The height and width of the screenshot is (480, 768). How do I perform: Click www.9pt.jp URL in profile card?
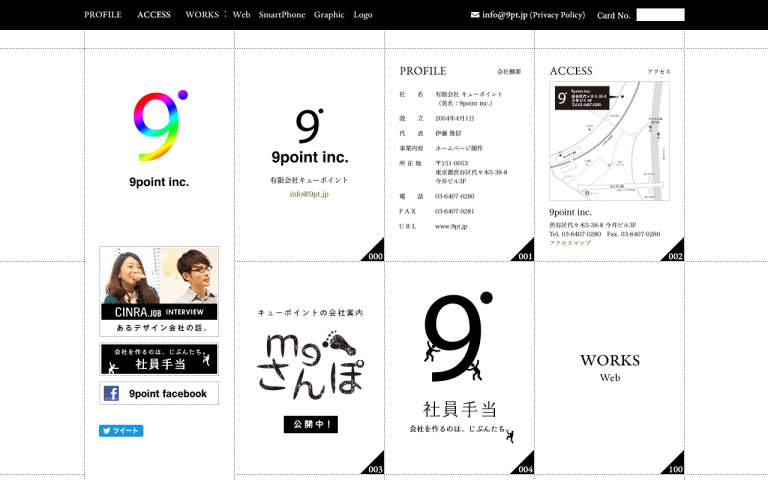[x=451, y=226]
